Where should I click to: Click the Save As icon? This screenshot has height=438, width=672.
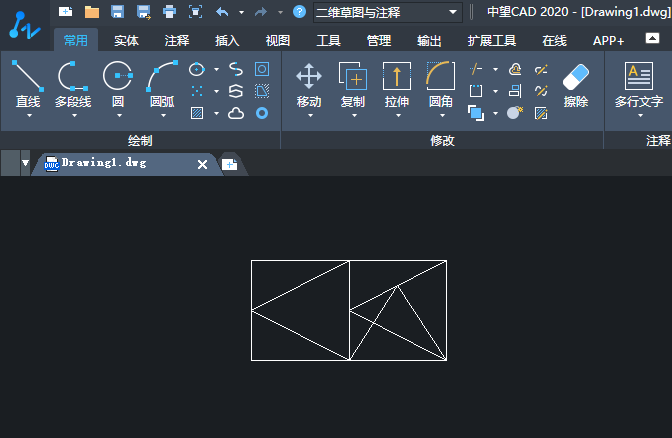pyautogui.click(x=144, y=12)
